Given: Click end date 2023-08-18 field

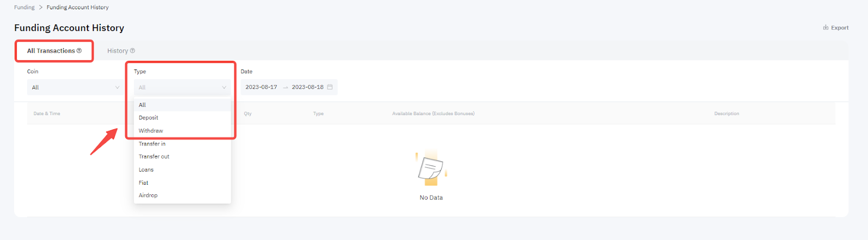Looking at the screenshot, I should click(308, 87).
